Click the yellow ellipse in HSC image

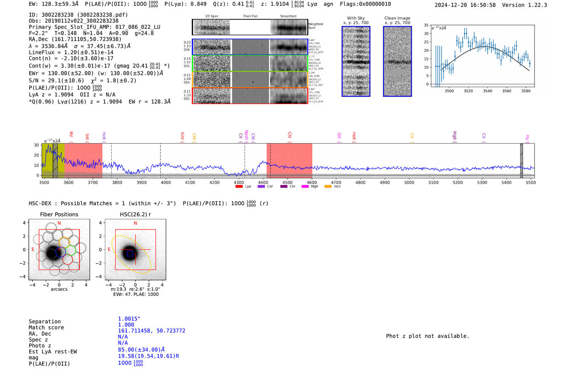tap(131, 254)
